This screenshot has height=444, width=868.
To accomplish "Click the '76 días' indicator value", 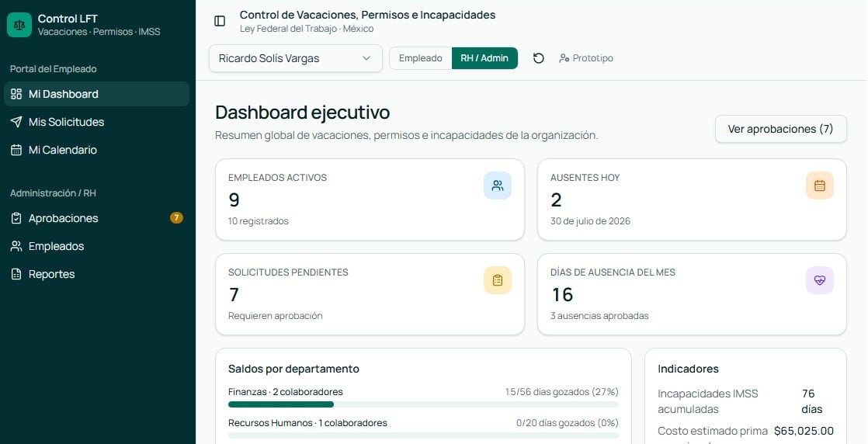I will (x=812, y=401).
